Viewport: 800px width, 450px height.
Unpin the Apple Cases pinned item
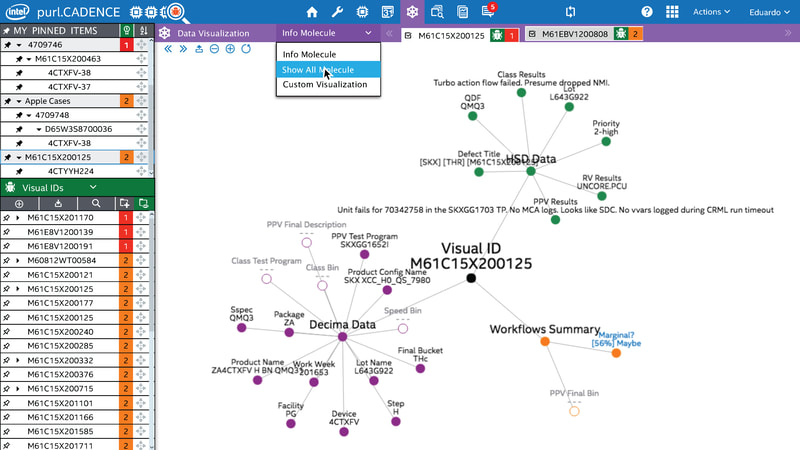pos(7,101)
